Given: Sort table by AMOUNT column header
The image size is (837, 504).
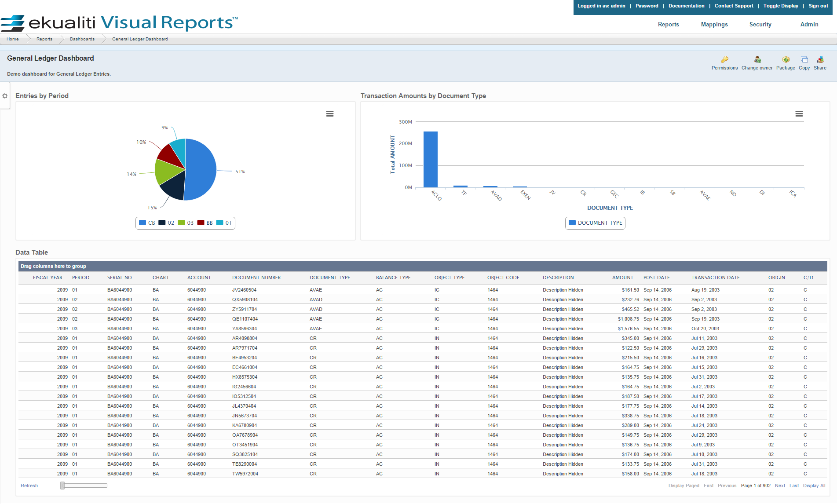Looking at the screenshot, I should tap(622, 278).
